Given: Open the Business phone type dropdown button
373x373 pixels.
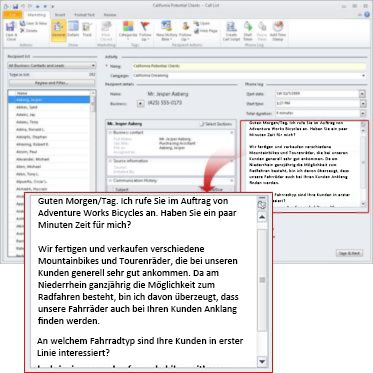Looking at the screenshot, I should (140, 104).
